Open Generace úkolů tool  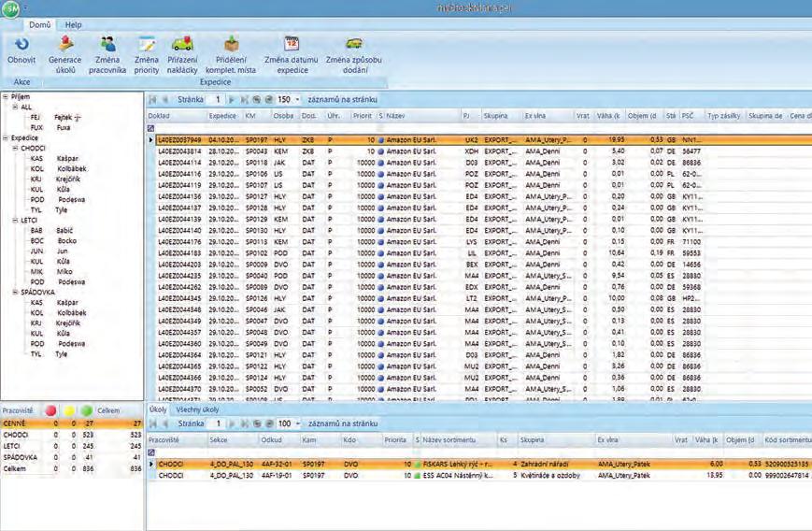coord(65,45)
